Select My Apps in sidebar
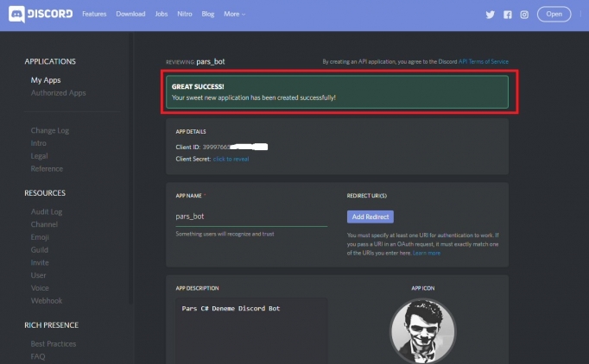The image size is (589, 364). (46, 80)
